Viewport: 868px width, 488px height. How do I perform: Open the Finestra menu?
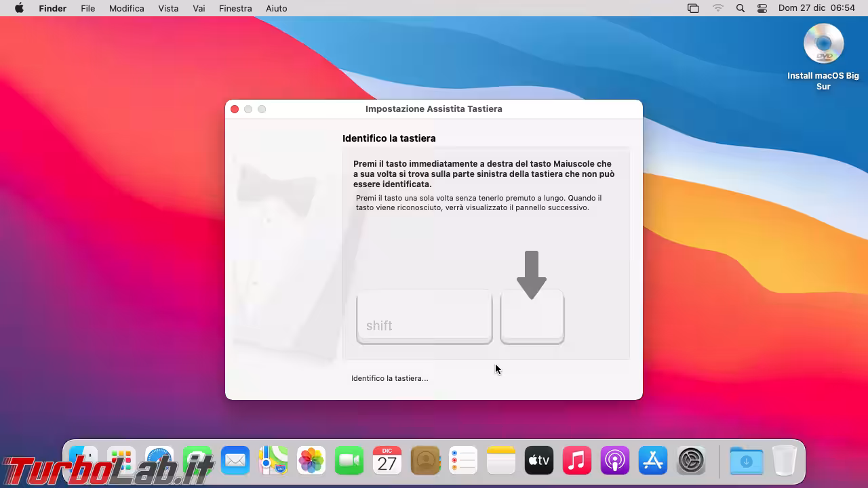coord(235,8)
